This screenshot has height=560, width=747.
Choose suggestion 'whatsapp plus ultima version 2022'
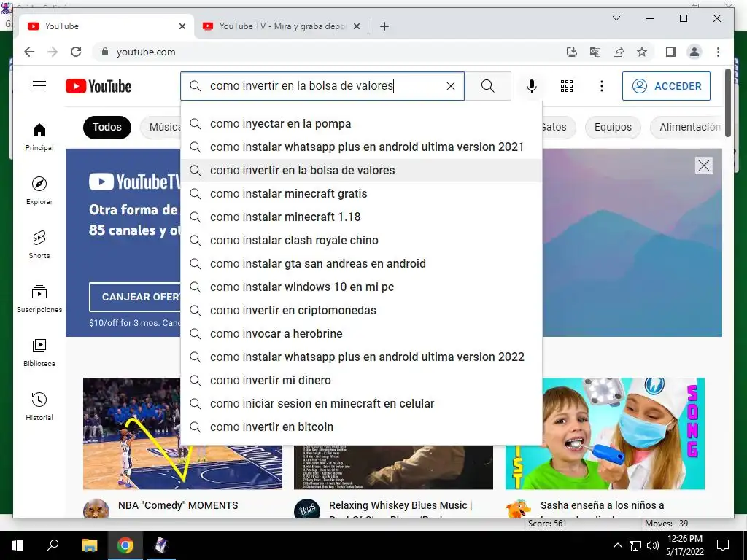point(361,357)
